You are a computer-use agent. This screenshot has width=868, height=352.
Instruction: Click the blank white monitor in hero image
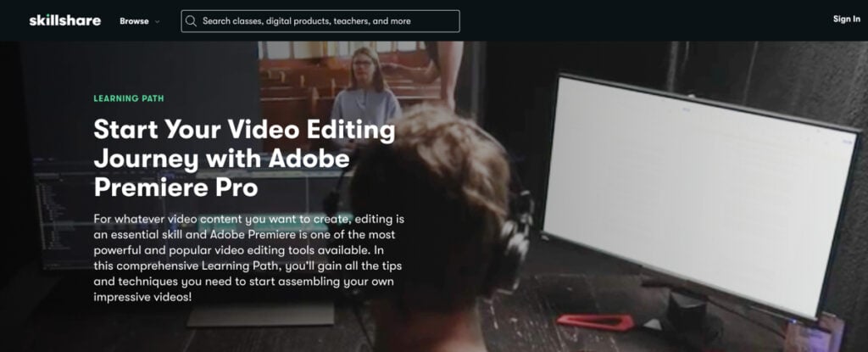(699, 194)
